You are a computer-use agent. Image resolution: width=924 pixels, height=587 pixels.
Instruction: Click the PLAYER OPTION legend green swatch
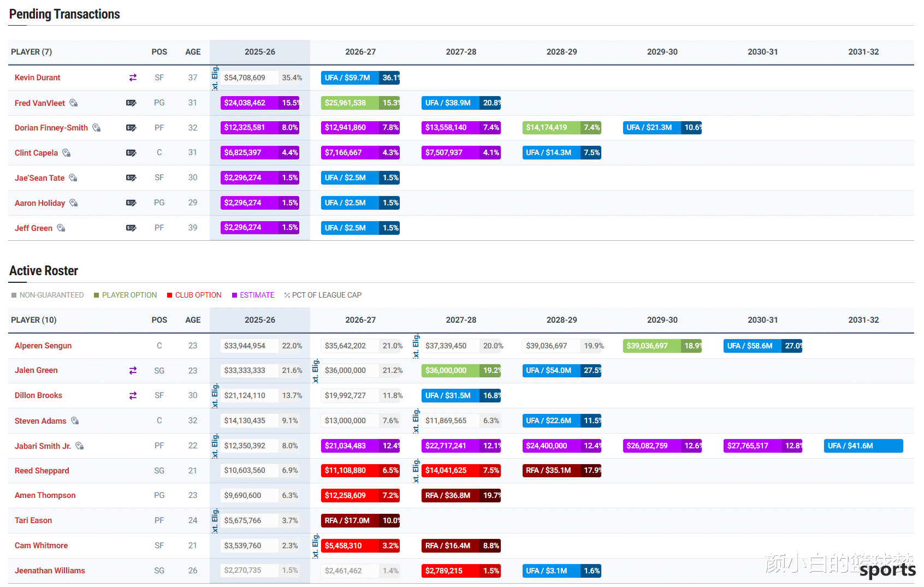(97, 295)
